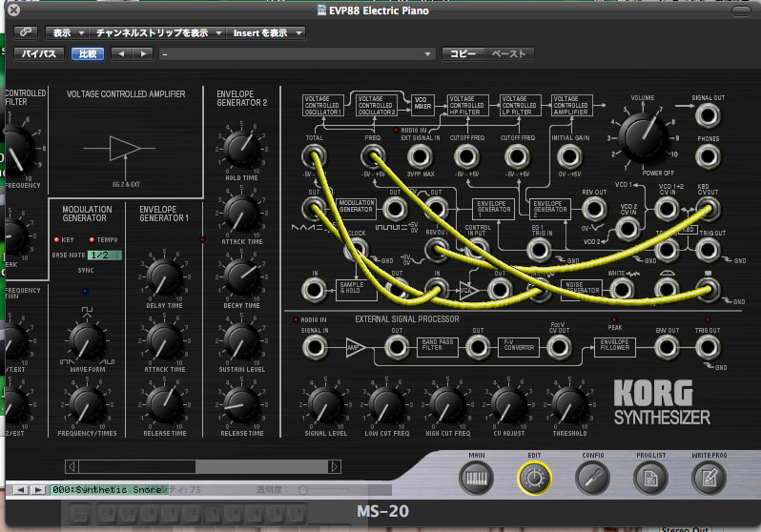
Task: Click the EG 1 TRIG IN jack
Action: [x=539, y=250]
